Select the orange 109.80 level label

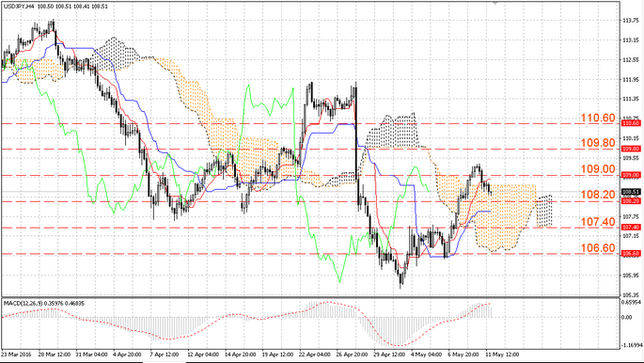point(598,143)
